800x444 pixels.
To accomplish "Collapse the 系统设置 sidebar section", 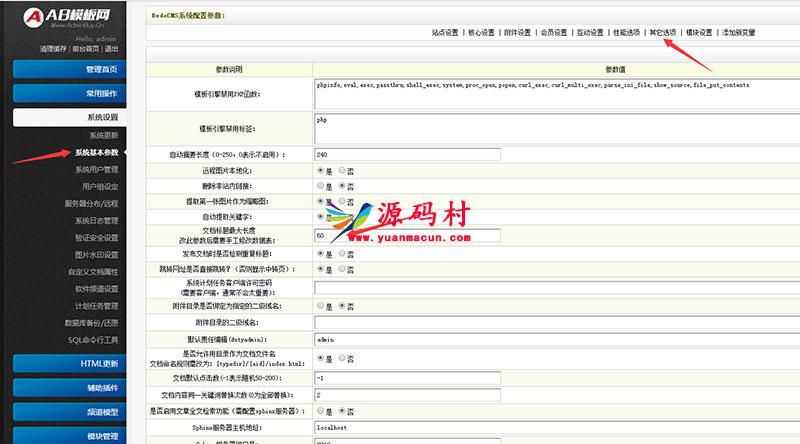I will 69,117.
